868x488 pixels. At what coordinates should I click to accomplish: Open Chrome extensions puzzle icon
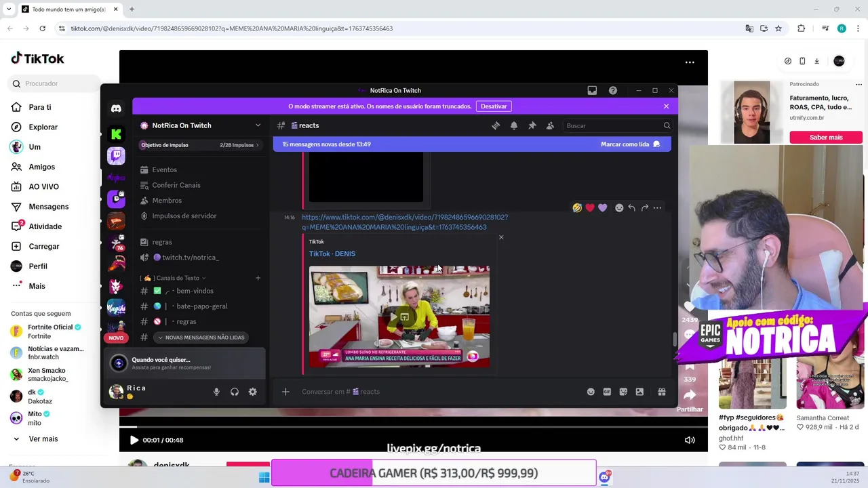point(801,28)
